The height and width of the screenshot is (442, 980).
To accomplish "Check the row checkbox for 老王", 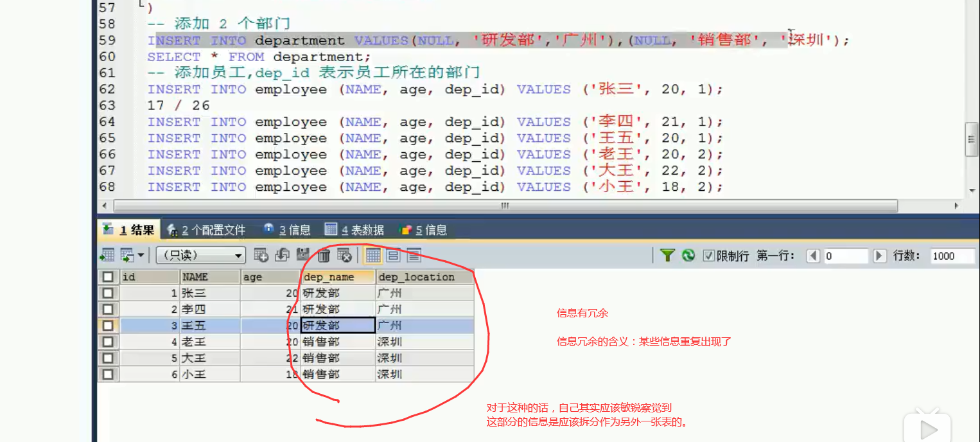I will click(108, 342).
